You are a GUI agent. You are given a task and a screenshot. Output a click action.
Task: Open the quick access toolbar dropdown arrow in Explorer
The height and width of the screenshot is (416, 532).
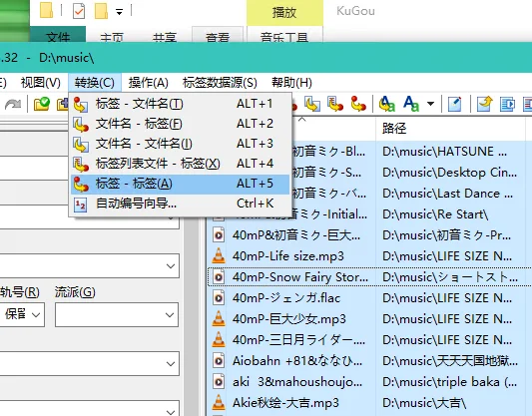(x=119, y=12)
